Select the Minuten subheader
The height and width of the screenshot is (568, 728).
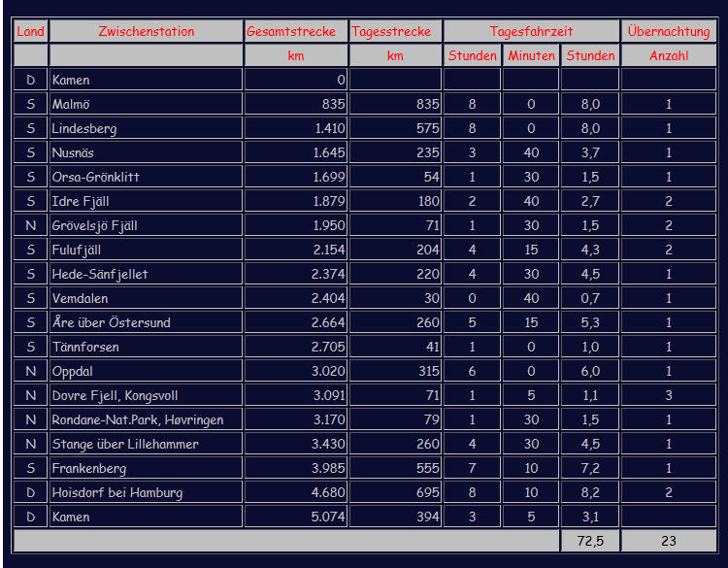[531, 55]
